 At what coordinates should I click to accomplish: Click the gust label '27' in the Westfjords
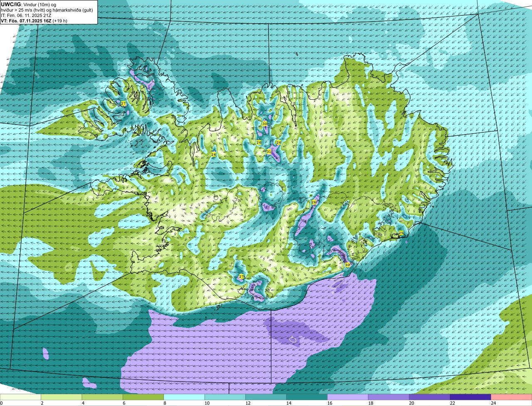pos(123,103)
